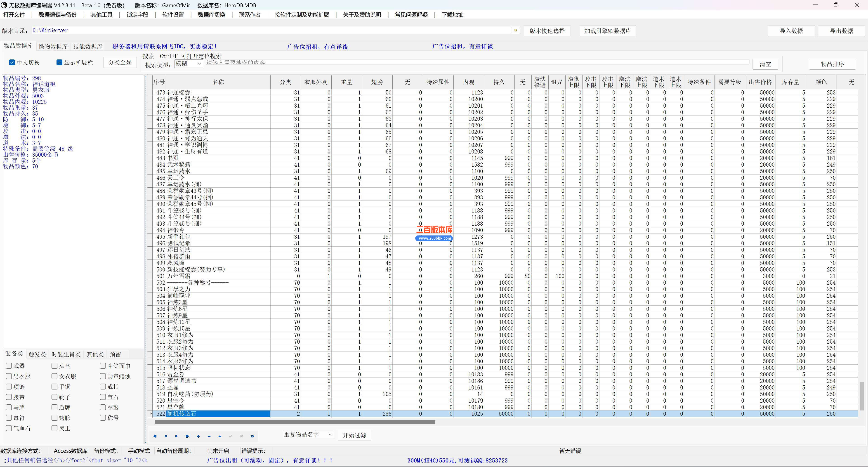Go to next record in navigator
Image resolution: width=868 pixels, height=467 pixels.
[176, 436]
